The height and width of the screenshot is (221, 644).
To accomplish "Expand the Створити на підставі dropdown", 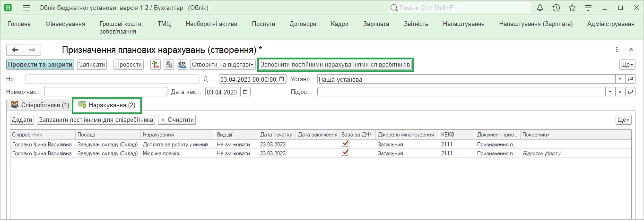I will (223, 65).
